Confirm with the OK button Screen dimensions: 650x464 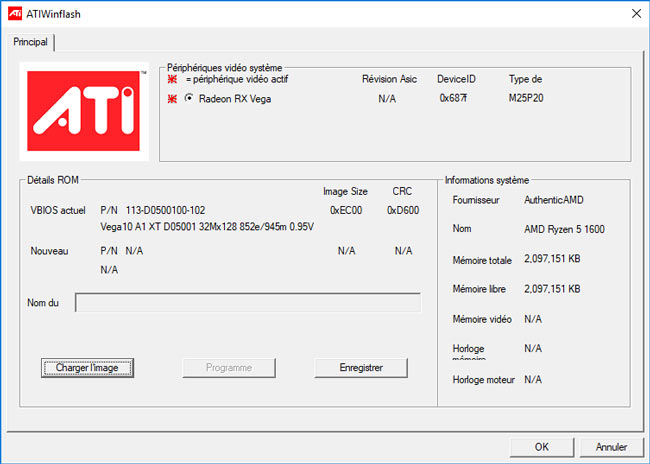coord(541,447)
